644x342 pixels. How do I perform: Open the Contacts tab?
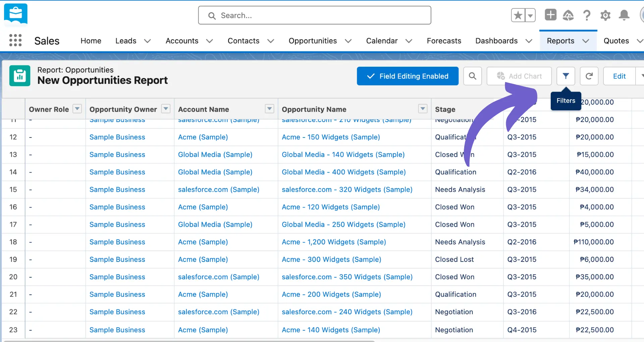coord(244,41)
